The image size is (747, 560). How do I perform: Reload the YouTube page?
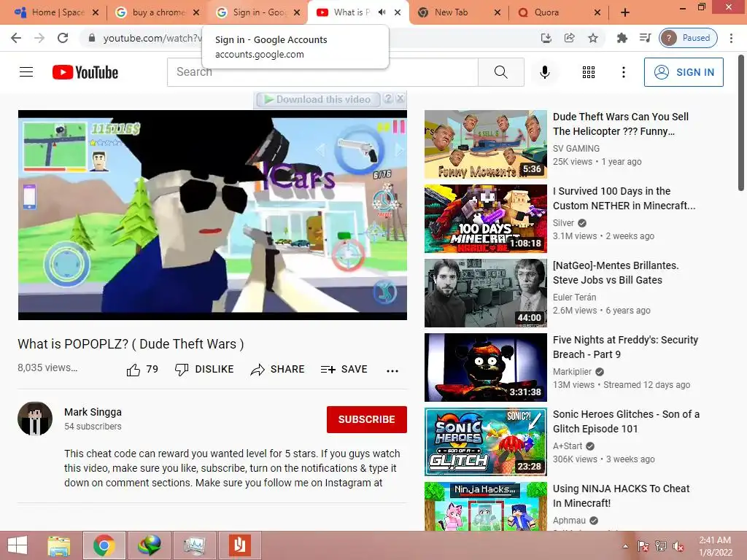pyautogui.click(x=63, y=38)
